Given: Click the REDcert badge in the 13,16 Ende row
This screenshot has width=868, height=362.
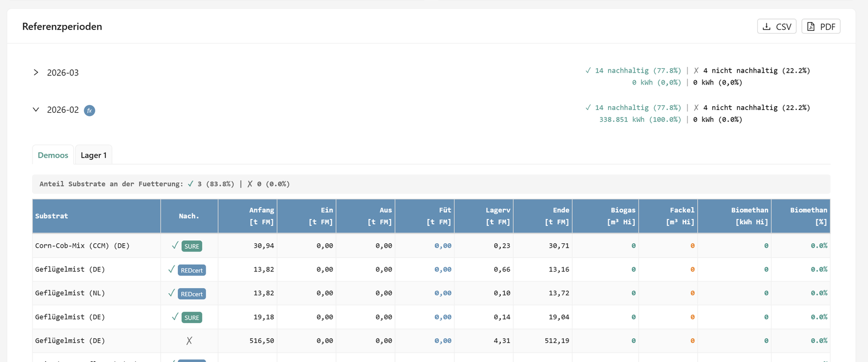Looking at the screenshot, I should [x=192, y=270].
